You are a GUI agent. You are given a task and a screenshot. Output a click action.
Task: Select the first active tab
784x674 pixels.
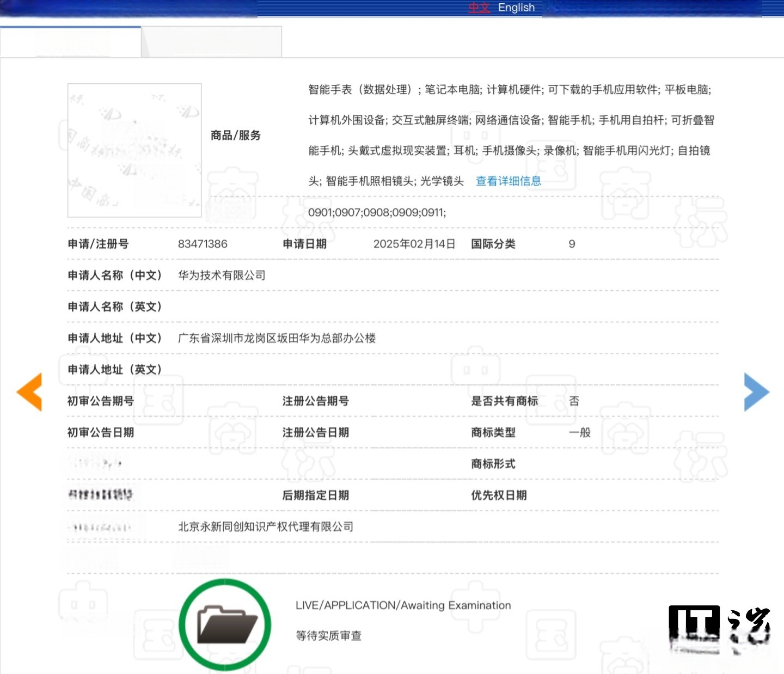click(x=71, y=42)
